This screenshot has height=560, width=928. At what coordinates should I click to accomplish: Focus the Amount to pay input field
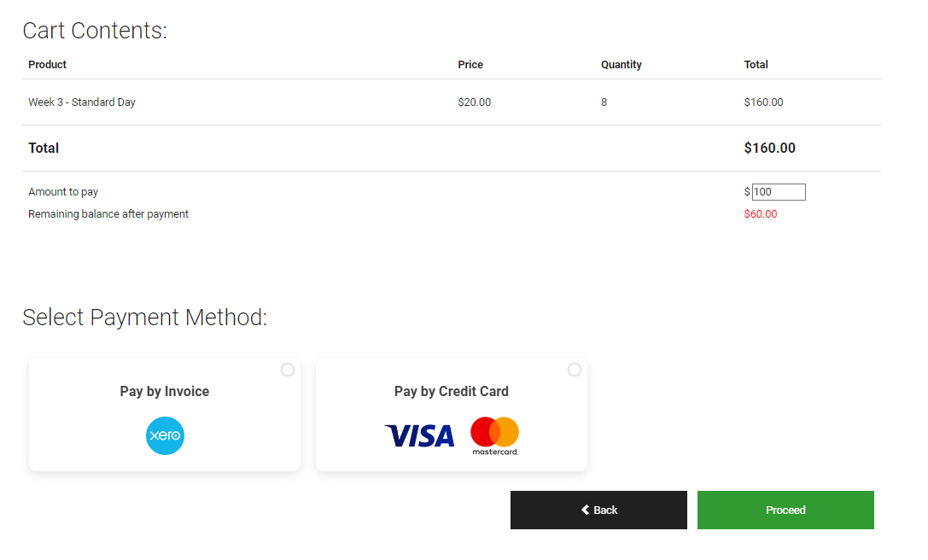(x=779, y=192)
